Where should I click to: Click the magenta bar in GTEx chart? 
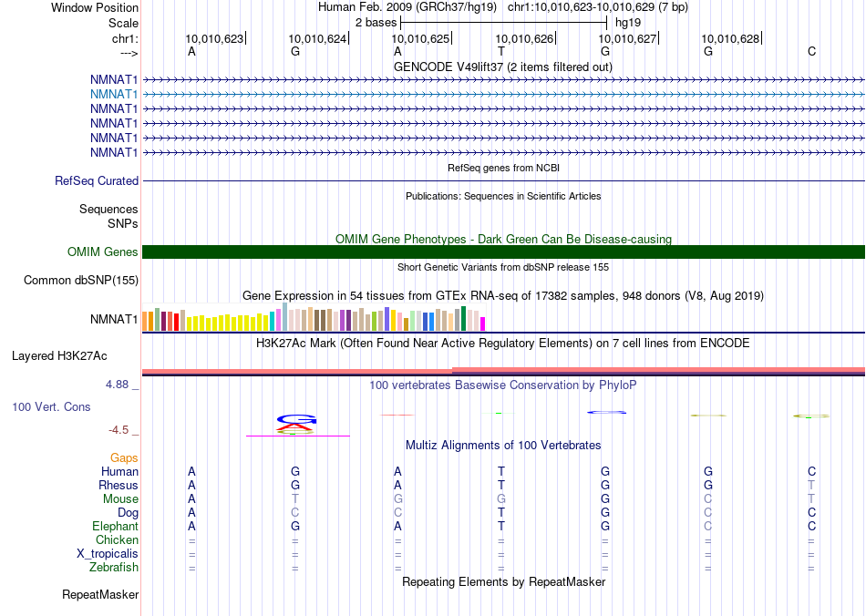pos(483,324)
